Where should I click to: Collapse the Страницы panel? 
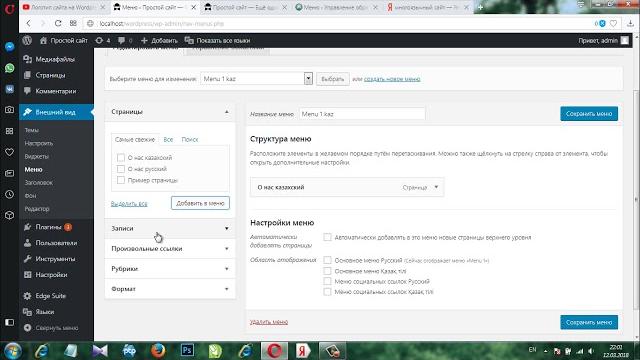pos(227,112)
